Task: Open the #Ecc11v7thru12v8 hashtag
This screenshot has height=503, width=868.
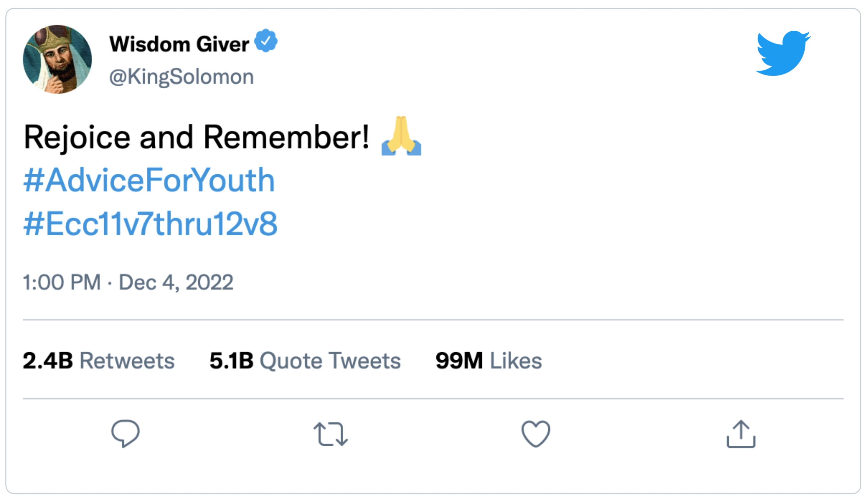Action: (x=150, y=224)
